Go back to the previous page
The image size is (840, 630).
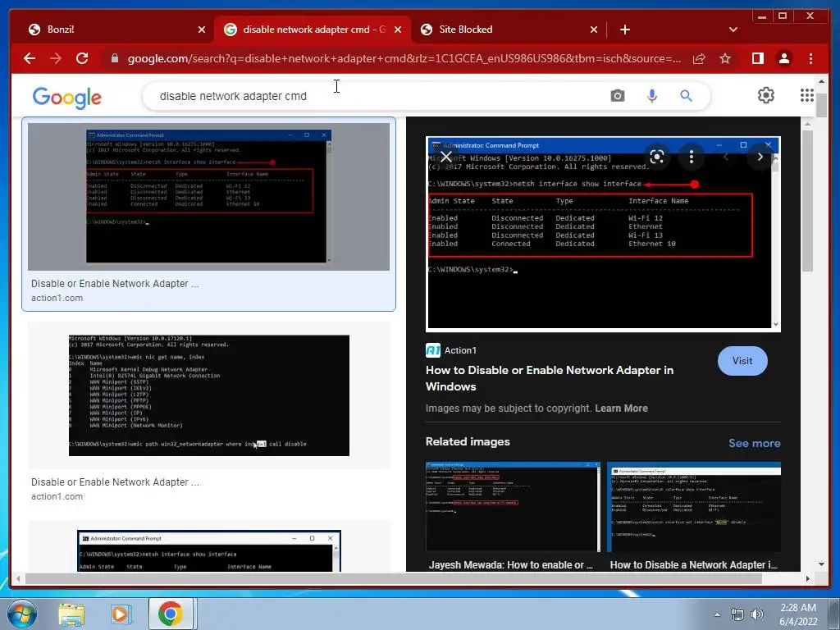(30, 58)
